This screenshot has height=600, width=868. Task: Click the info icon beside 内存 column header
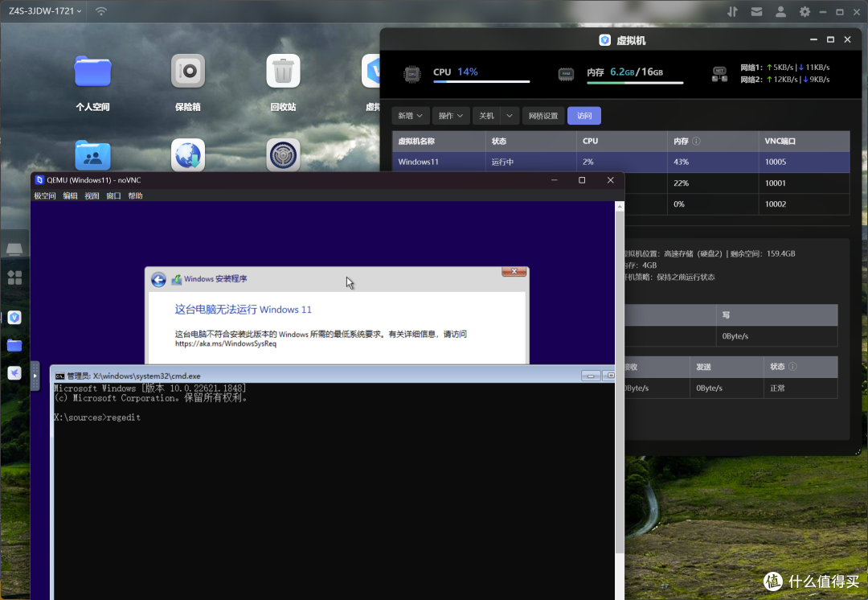point(696,142)
